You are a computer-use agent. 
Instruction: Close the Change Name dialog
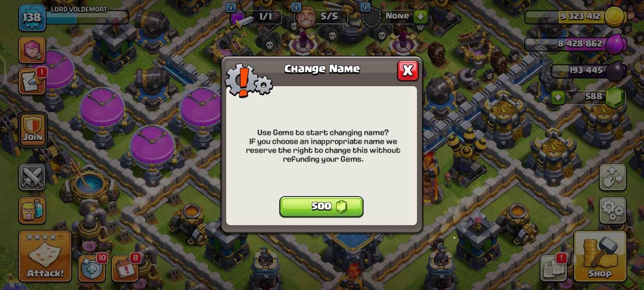[x=408, y=71]
